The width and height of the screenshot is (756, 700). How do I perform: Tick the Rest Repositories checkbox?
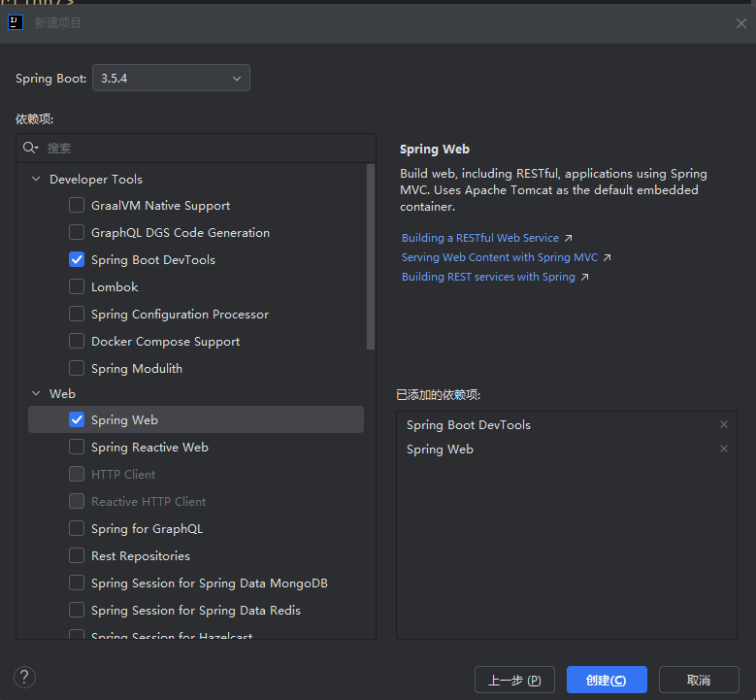(77, 555)
